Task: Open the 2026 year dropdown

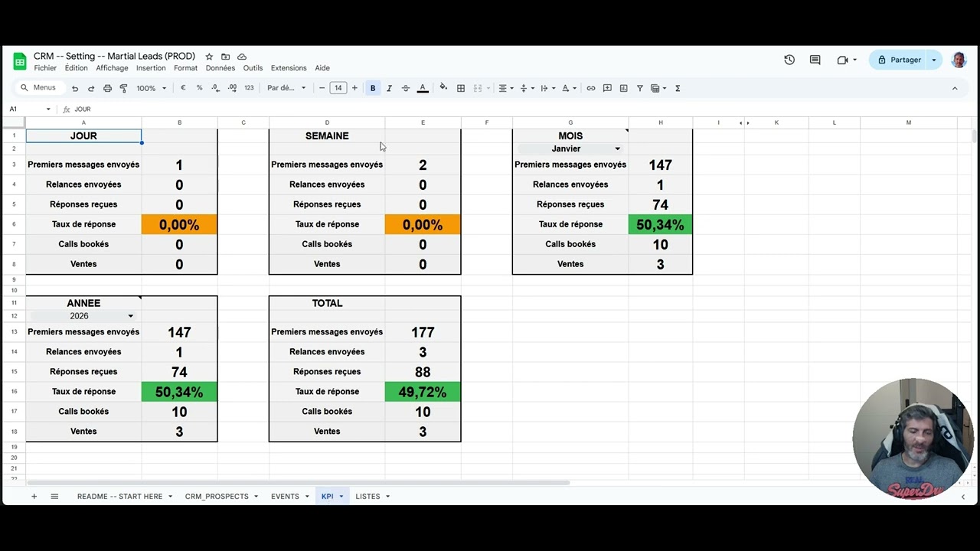Action: [83, 316]
